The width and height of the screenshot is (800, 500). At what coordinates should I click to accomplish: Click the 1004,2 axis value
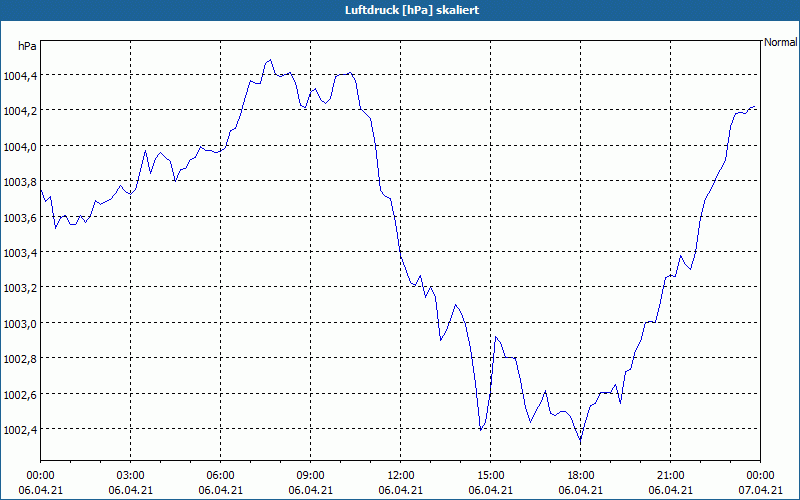tap(20, 112)
